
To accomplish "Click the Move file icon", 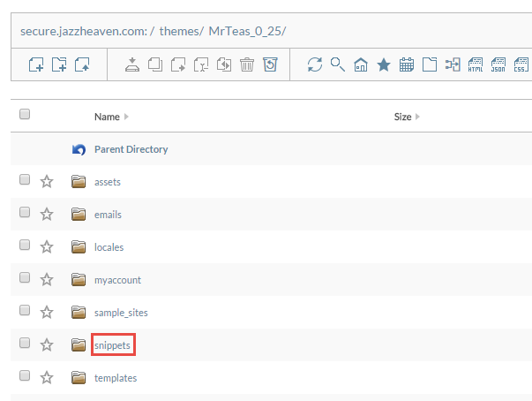I will tap(178, 64).
